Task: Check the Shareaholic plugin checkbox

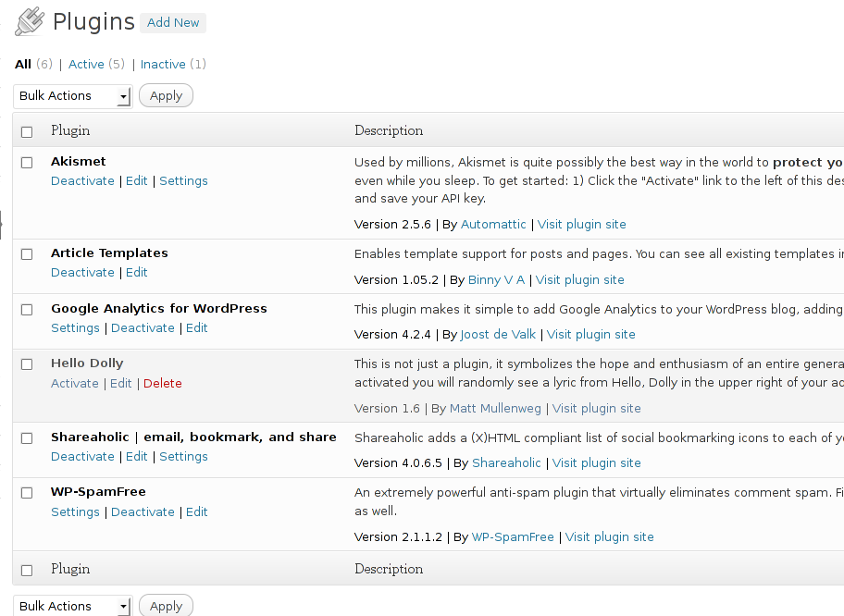Action: tap(27, 438)
